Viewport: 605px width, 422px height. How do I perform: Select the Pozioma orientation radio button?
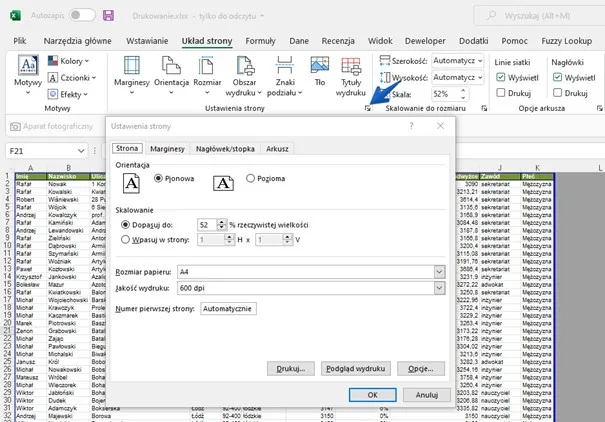pos(251,178)
